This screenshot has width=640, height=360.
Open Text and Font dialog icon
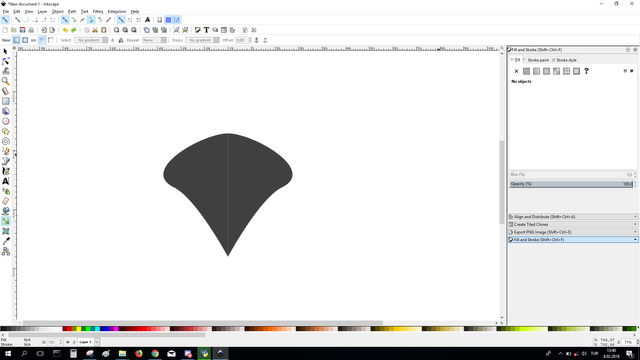tap(206, 30)
